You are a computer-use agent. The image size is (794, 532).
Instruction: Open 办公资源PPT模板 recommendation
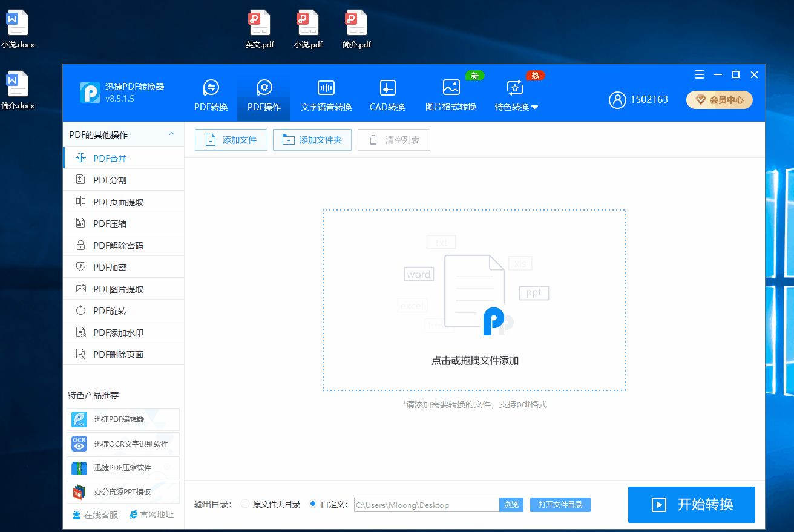pyautogui.click(x=123, y=492)
